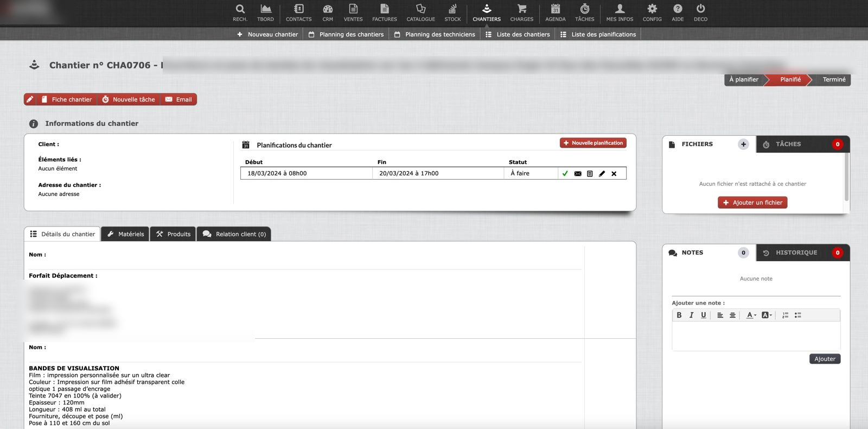Toggle underline in note editor

pyautogui.click(x=704, y=315)
